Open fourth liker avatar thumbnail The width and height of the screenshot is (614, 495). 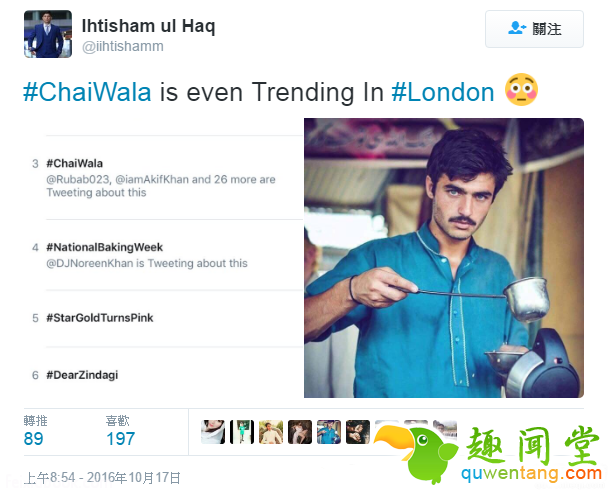(300, 432)
